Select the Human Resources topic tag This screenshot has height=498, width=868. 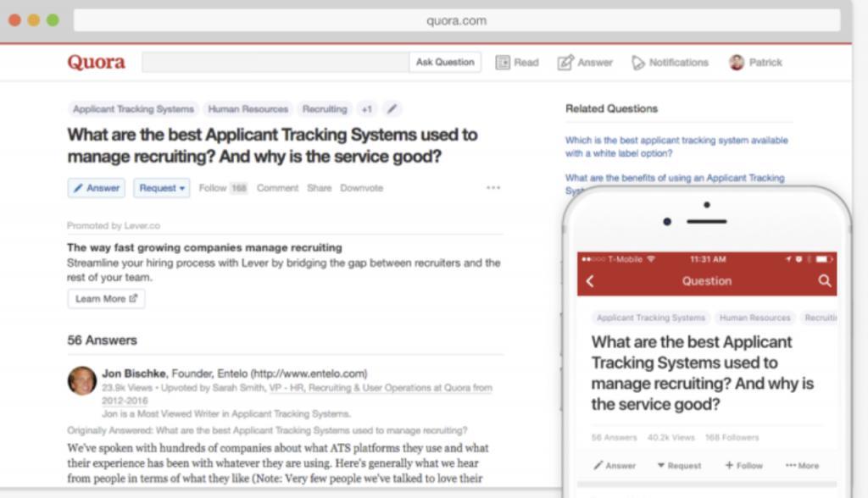coord(248,109)
